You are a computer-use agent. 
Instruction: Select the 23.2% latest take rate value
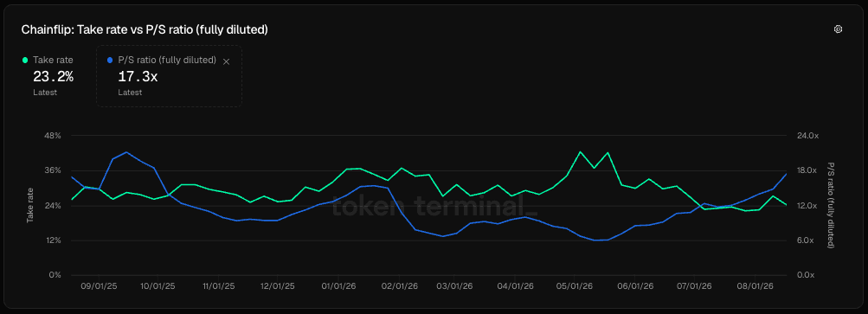pyautogui.click(x=53, y=77)
